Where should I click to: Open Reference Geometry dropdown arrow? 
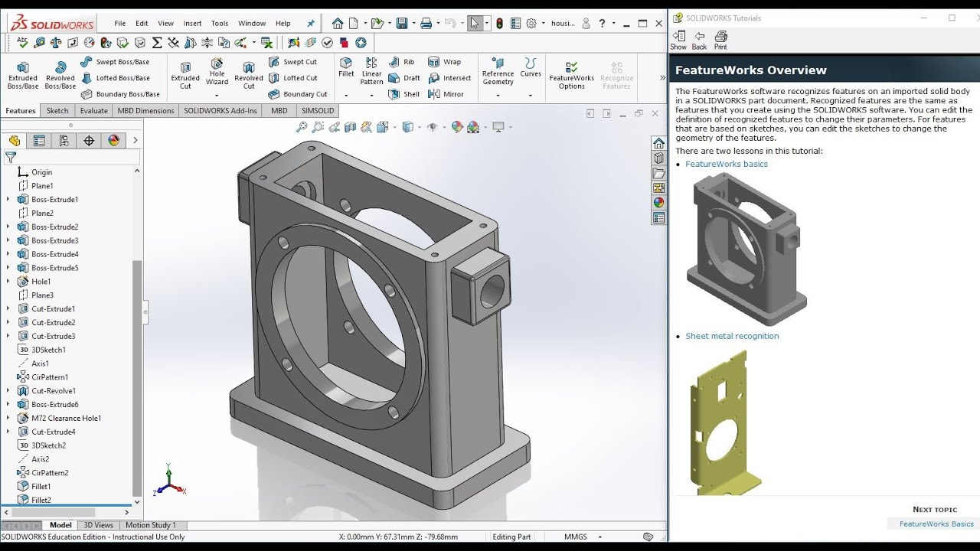498,96
